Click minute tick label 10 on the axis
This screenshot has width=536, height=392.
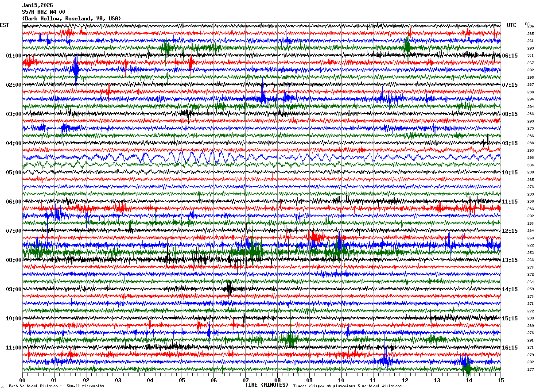click(x=341, y=380)
